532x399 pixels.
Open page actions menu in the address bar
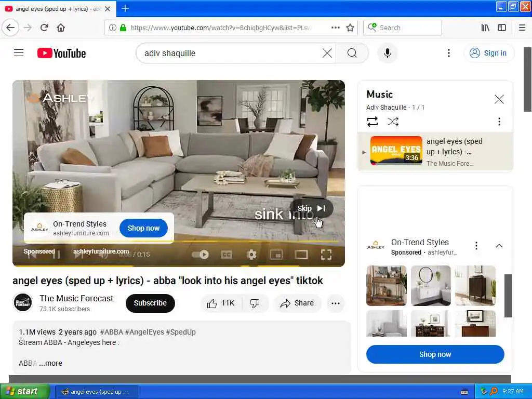coord(335,28)
